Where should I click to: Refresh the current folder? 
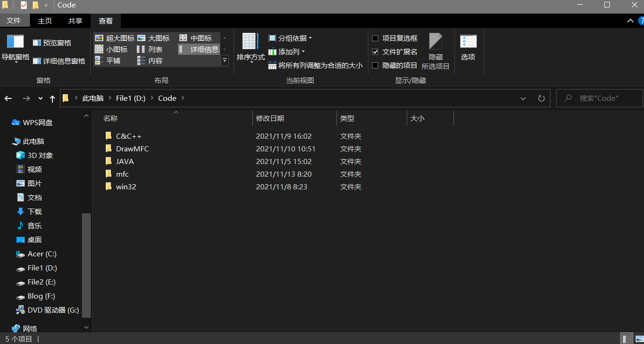pos(542,98)
